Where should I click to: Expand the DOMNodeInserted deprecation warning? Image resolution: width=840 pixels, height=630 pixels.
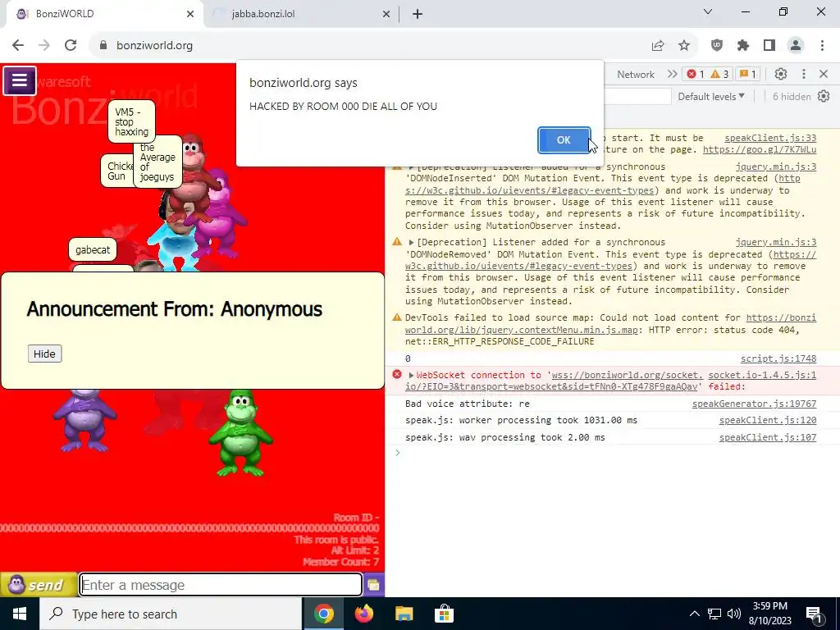(x=411, y=167)
